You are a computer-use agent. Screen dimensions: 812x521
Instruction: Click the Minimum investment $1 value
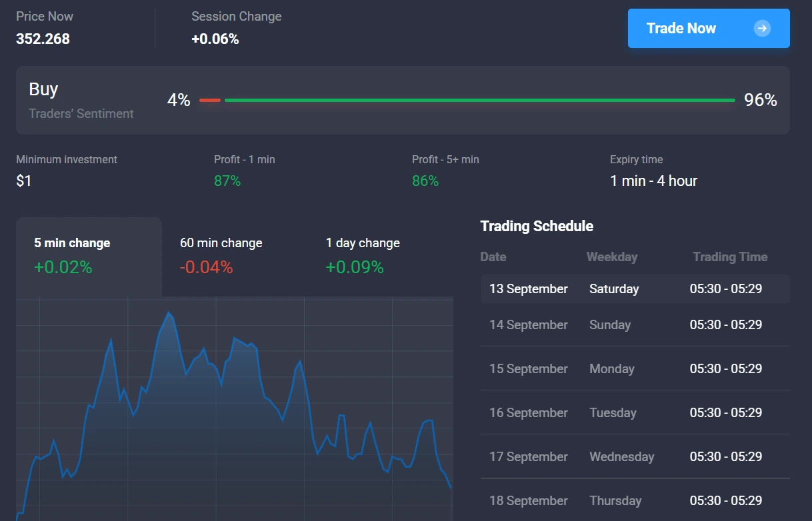24,181
